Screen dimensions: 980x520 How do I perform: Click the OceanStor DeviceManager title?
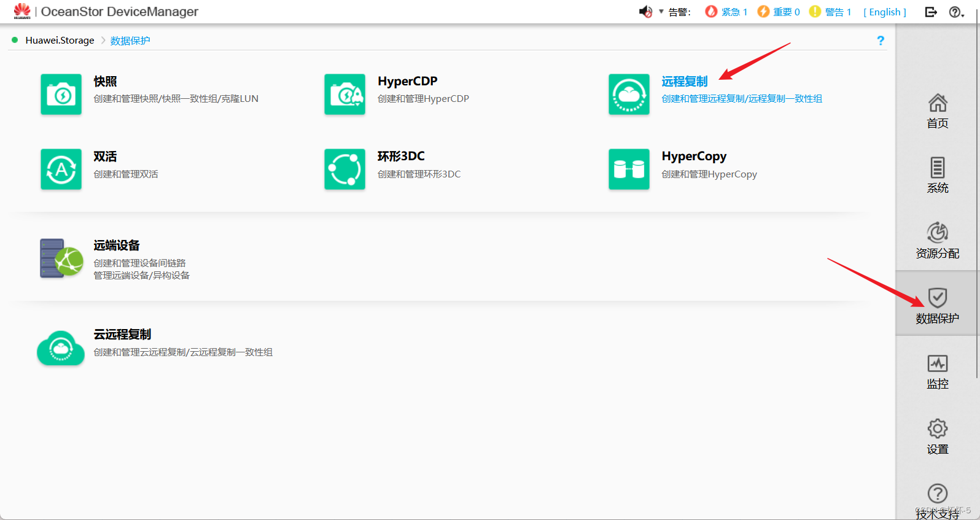[120, 12]
